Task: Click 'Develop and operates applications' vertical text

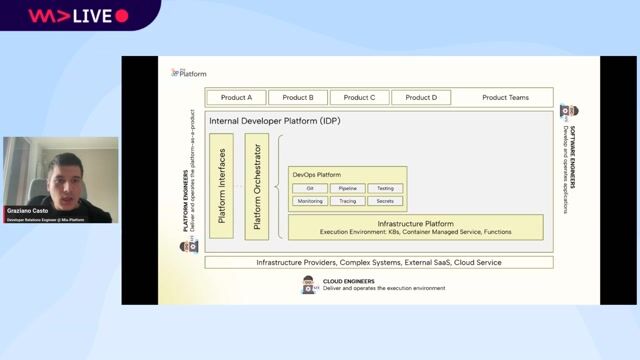Action: [565, 169]
